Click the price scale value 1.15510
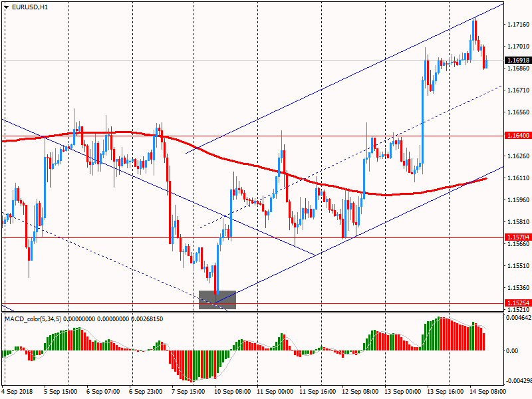532x399 pixels. point(519,266)
